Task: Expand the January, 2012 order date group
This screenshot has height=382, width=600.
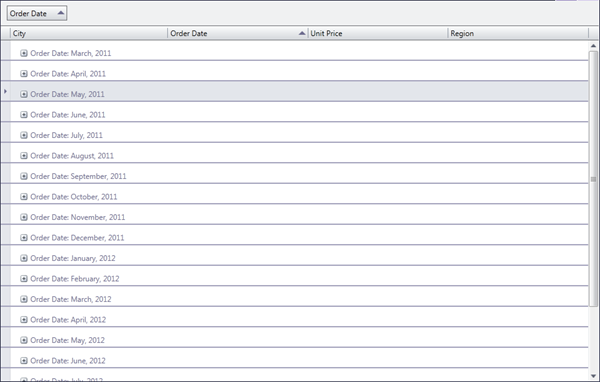Action: click(x=24, y=258)
